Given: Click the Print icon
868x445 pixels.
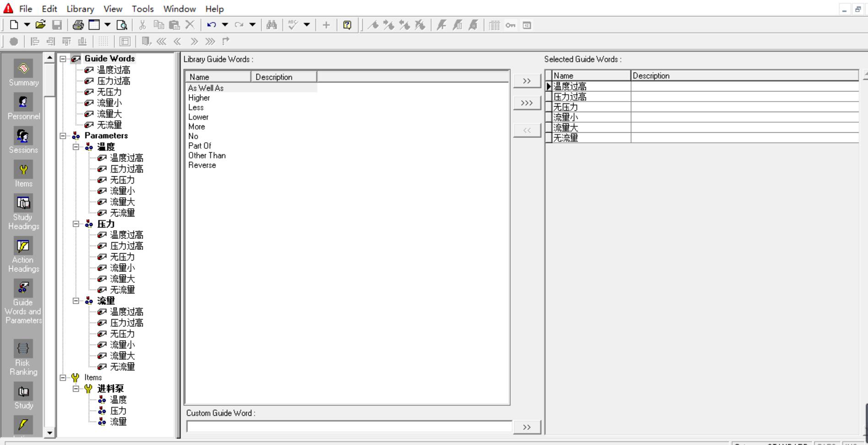Looking at the screenshot, I should click(78, 25).
